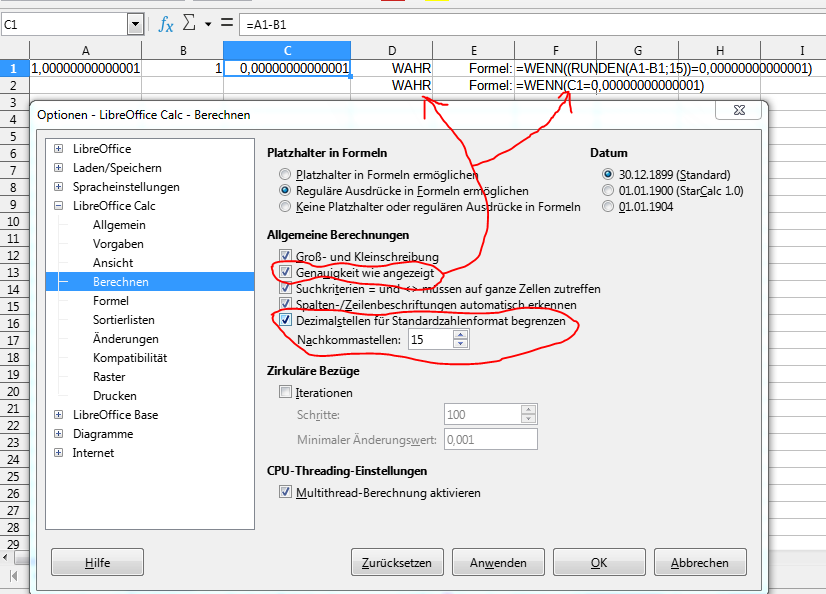Select Sortierlisten in options tree
826x594 pixels.
coord(124,320)
